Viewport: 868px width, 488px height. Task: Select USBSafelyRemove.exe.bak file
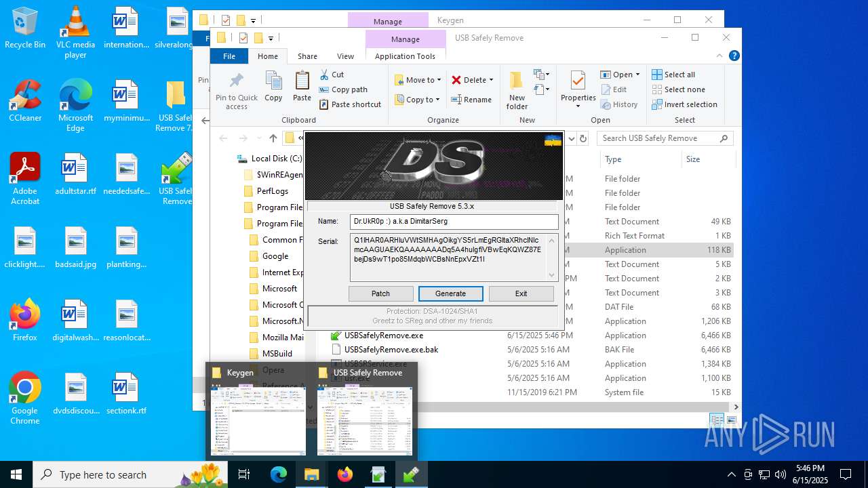(x=391, y=350)
